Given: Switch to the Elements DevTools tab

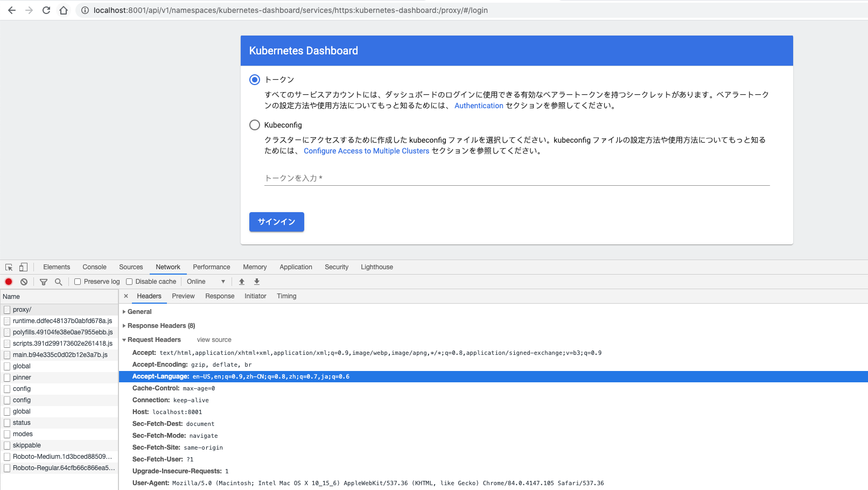Looking at the screenshot, I should (57, 267).
